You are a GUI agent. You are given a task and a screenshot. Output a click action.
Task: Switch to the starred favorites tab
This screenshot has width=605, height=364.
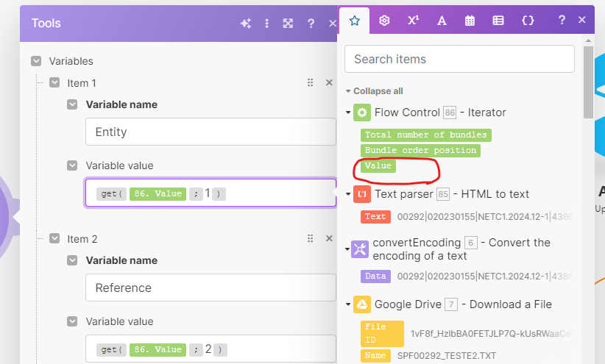pyautogui.click(x=355, y=21)
